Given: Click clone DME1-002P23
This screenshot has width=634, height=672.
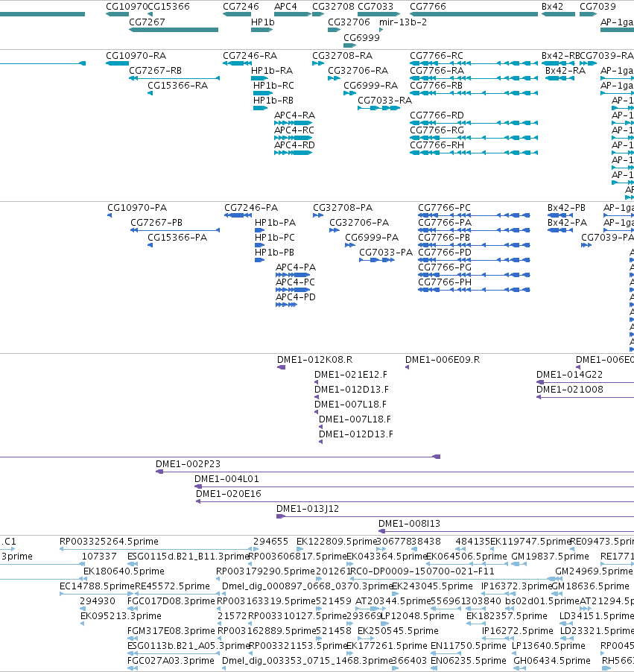Looking at the screenshot, I should [x=188, y=464].
